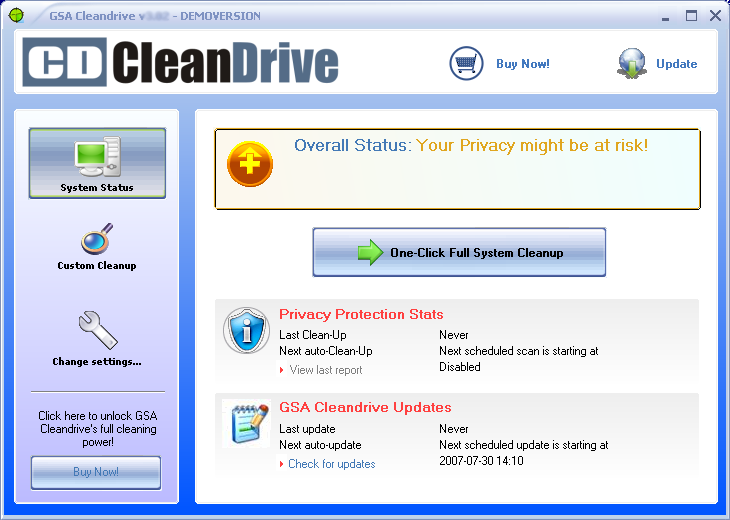Screen dimensions: 730x520
Task: Click the notepad updates icon
Action: (x=246, y=423)
